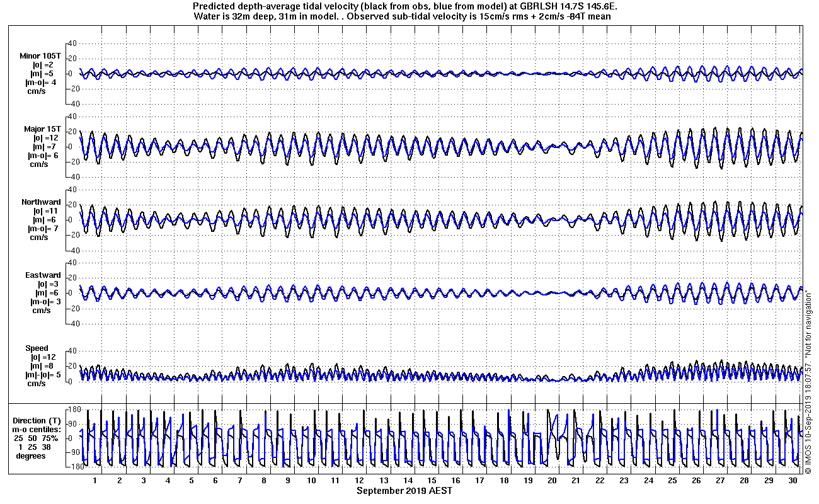Click day '23' on the x-axis

[x=624, y=480]
